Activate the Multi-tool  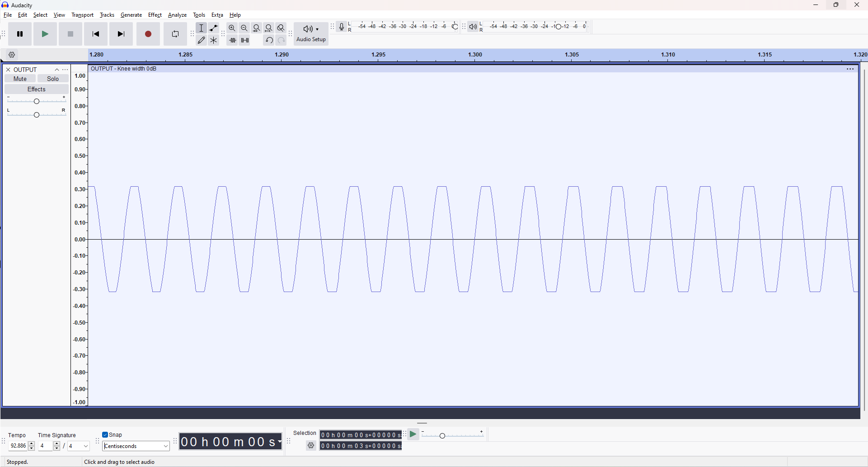(x=213, y=40)
